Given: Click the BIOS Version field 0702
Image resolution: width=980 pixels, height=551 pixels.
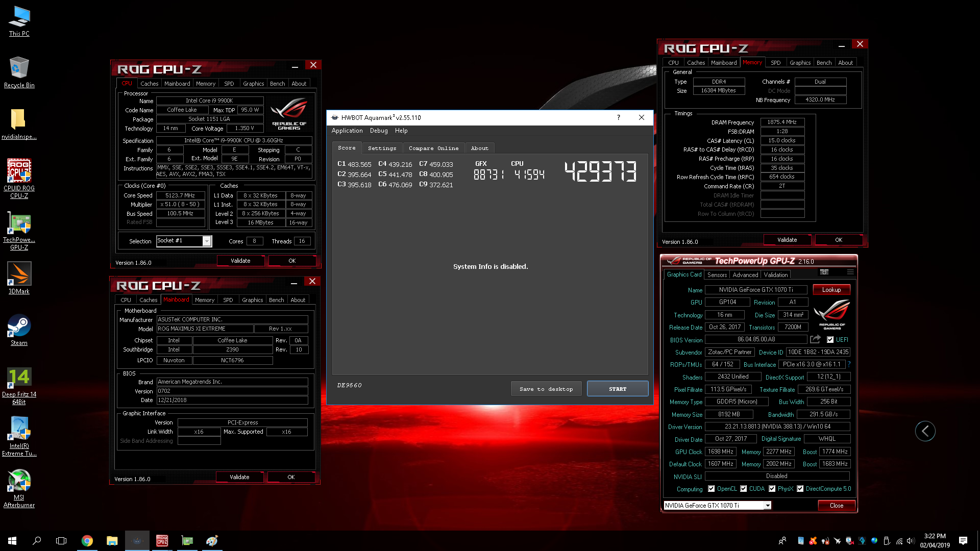Looking at the screenshot, I should 232,391.
